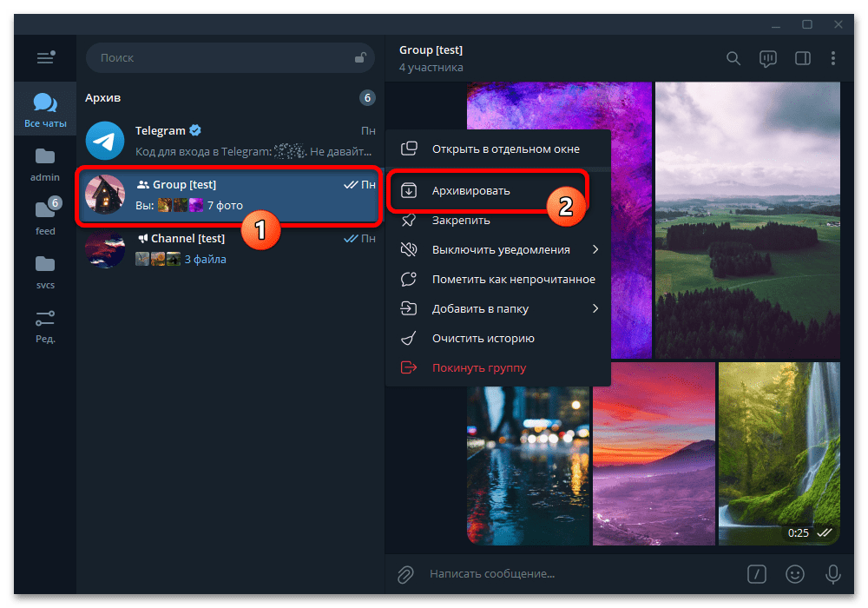The width and height of the screenshot is (868, 608).
Task: Choose Пометить как непрочитанное
Action: coord(498,279)
